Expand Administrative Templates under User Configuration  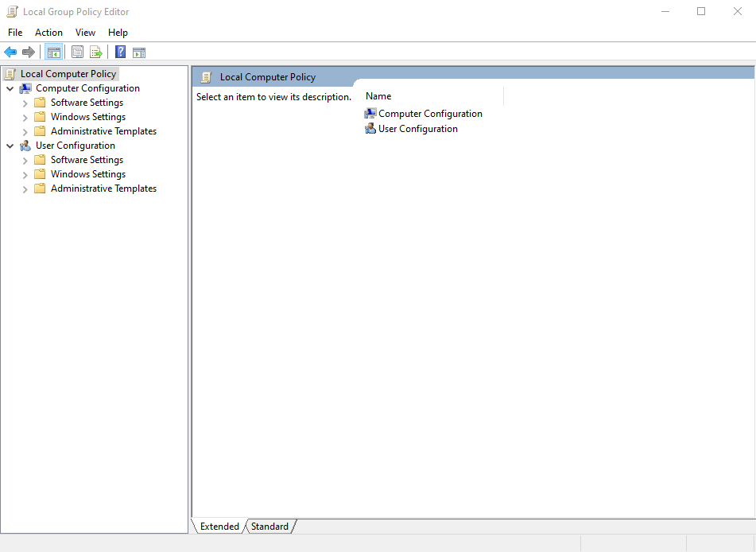point(25,189)
